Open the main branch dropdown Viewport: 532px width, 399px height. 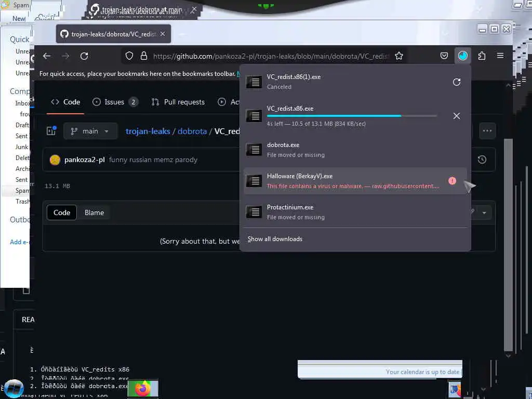(90, 131)
